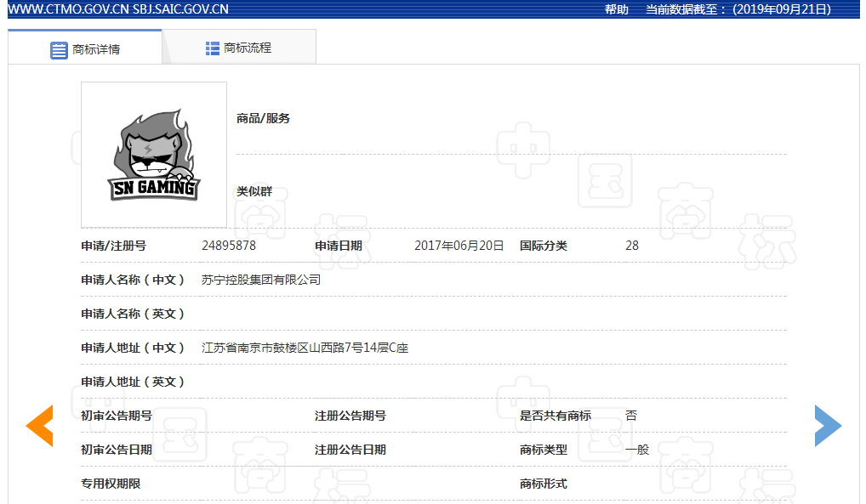Click the 初审公告日期 label
The image size is (866, 504).
coord(117,450)
